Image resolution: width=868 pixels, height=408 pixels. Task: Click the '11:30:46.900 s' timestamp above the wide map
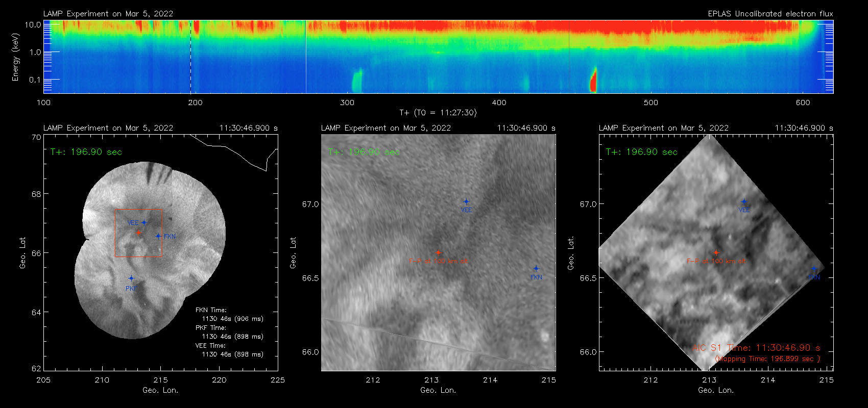tap(249, 128)
